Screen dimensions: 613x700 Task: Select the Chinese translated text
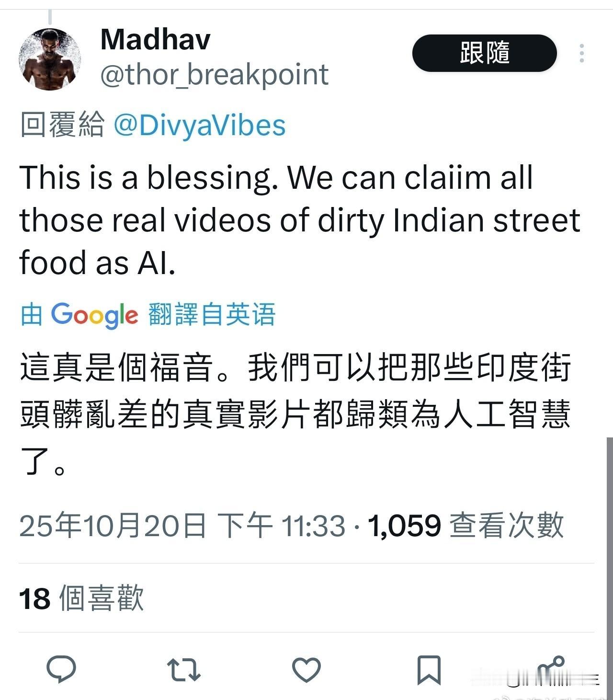pos(295,414)
